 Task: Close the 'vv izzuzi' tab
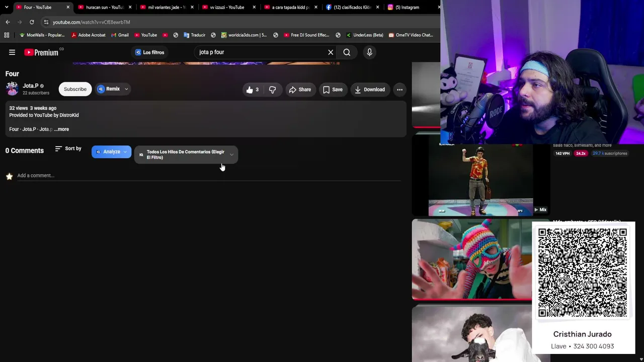click(x=254, y=7)
